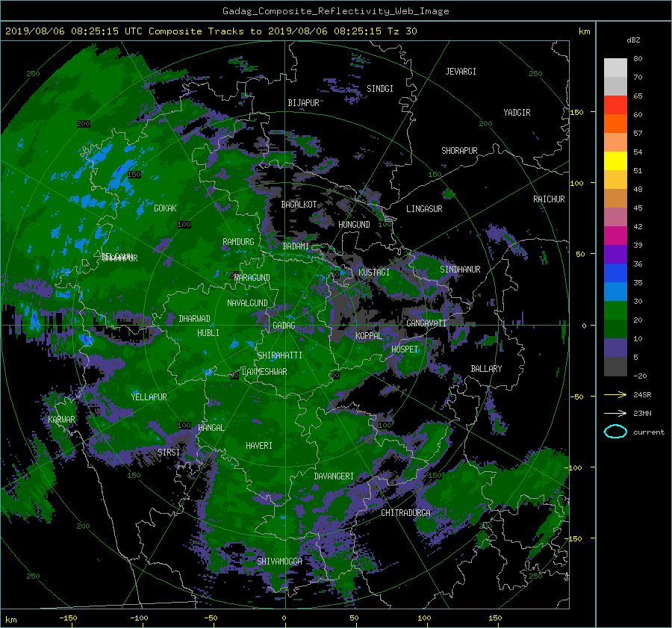Screen dimensions: 672x628
Task: Click the dBZ legend heading
Action: pyautogui.click(x=633, y=40)
